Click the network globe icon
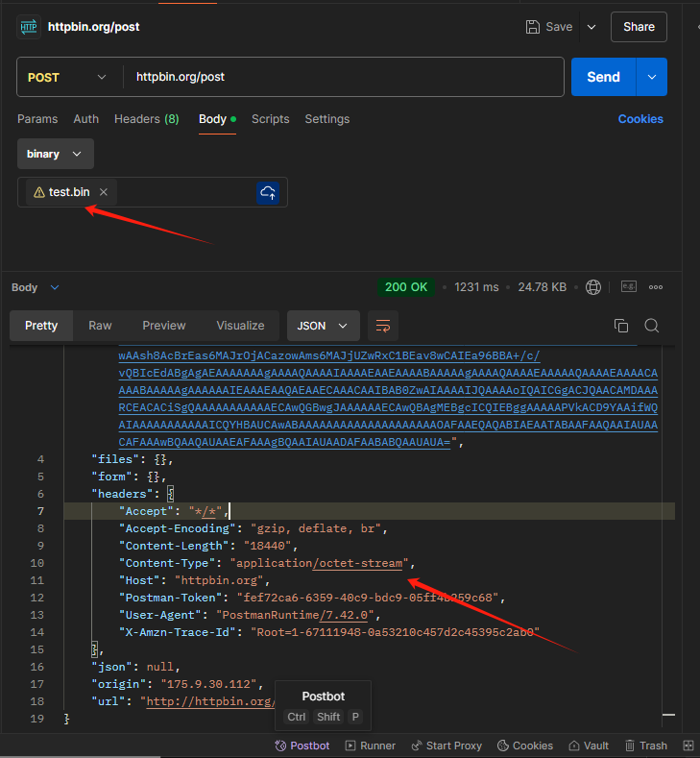Screen dimensions: 700x758 [x=593, y=287]
